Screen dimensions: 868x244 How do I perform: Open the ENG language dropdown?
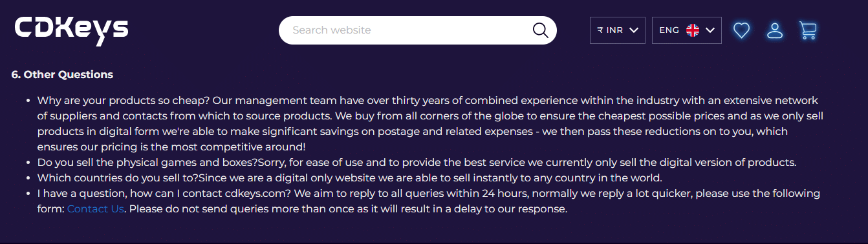tap(687, 30)
